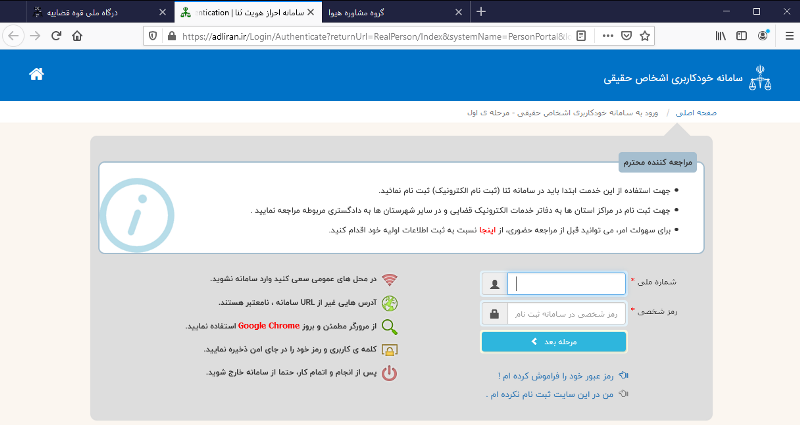Screen dimensions: 800x425
Task: Focus the شماره ملی national ID input
Action: (x=566, y=284)
